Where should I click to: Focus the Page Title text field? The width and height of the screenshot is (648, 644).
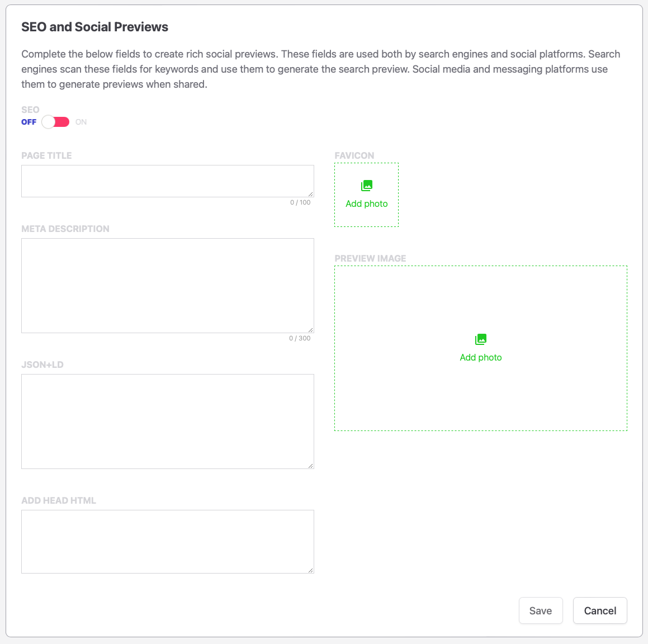coord(167,181)
